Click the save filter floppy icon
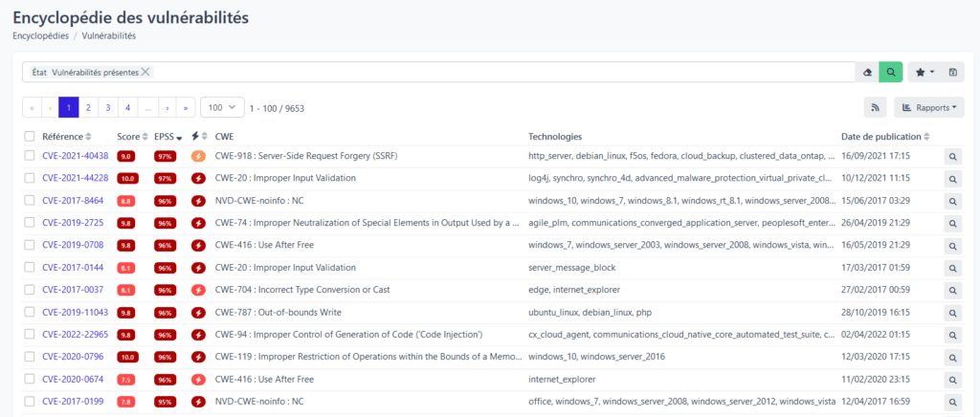Viewport: 980px width, 417px height. click(x=952, y=73)
